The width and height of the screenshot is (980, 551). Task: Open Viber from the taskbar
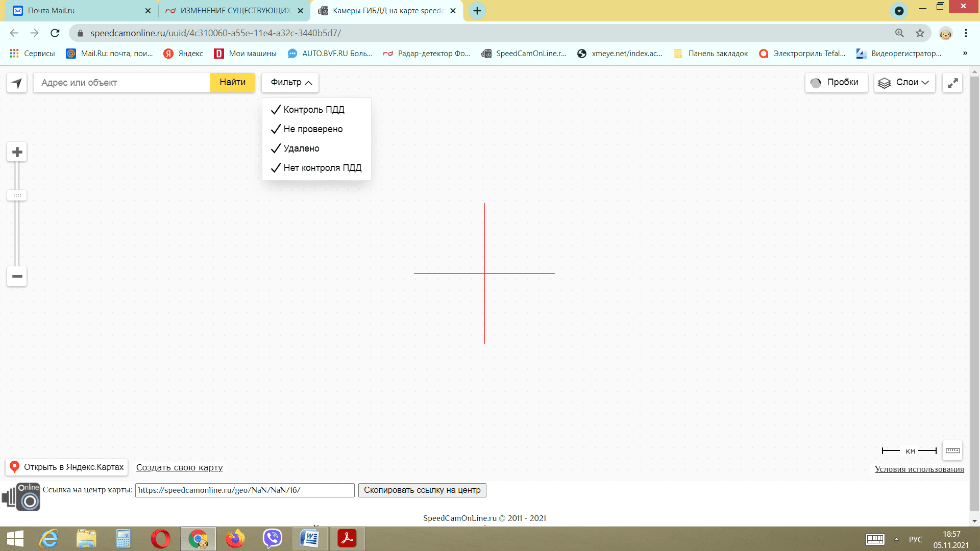click(272, 538)
